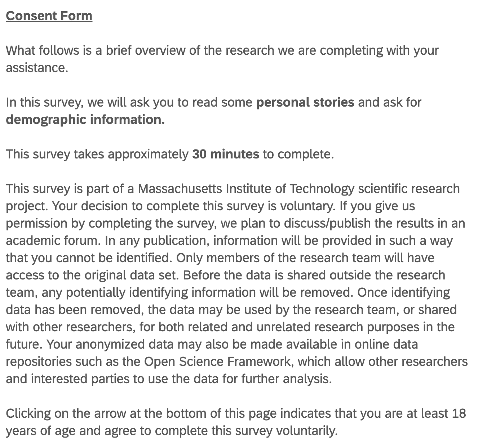Click "This survey takes approximately" text
The image size is (478, 448).
[x=97, y=154]
